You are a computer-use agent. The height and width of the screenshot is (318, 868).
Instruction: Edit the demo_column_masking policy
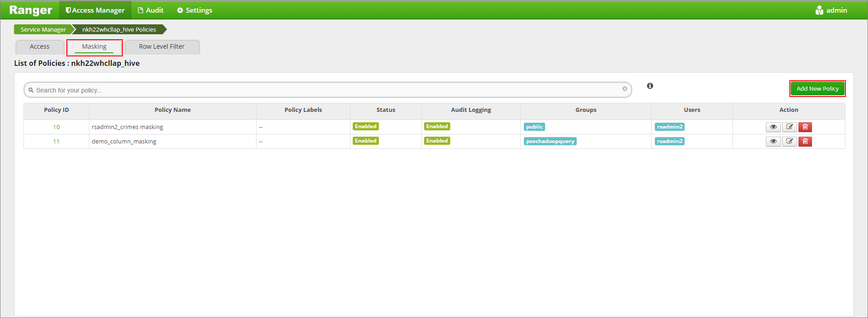(x=789, y=141)
